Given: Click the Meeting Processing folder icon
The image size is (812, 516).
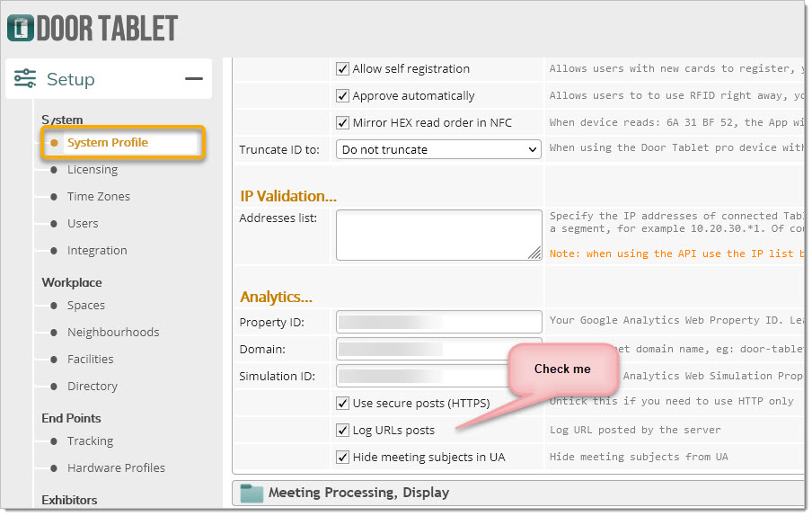Looking at the screenshot, I should click(252, 493).
